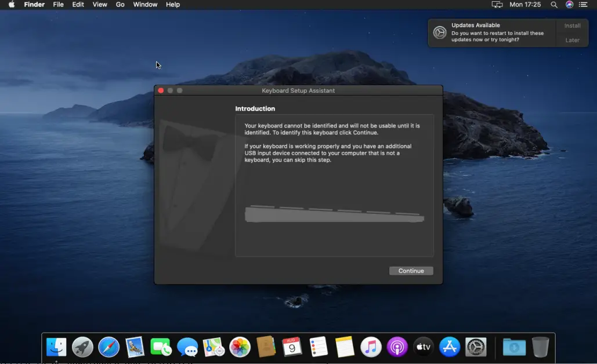Click Updates Available notification gear icon

[x=440, y=32]
